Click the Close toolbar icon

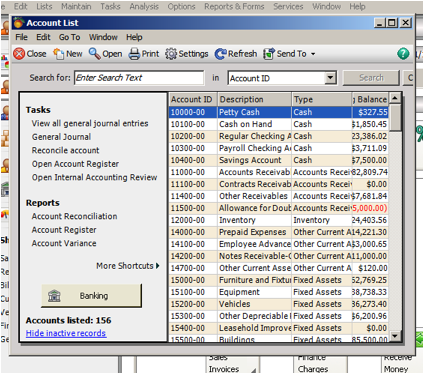[19, 54]
